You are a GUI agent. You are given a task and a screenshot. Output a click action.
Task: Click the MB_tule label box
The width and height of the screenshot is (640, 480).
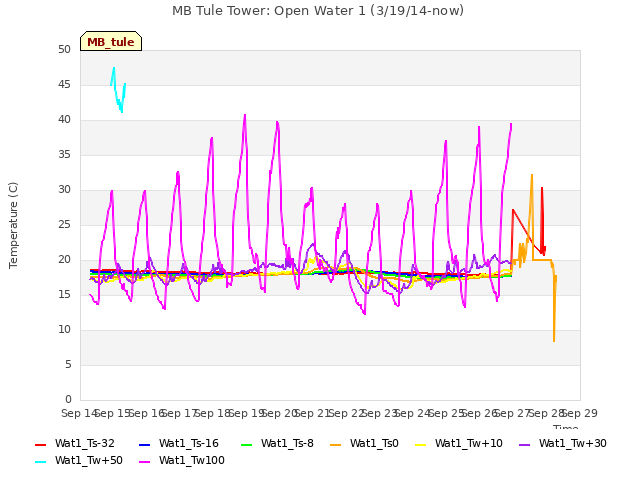point(111,41)
